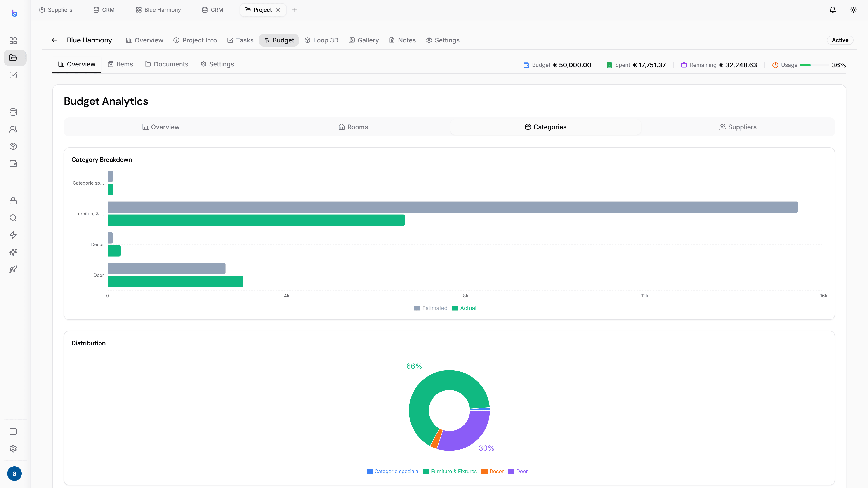This screenshot has width=868, height=488.
Task: Go back with the left arrow
Action: (54, 40)
